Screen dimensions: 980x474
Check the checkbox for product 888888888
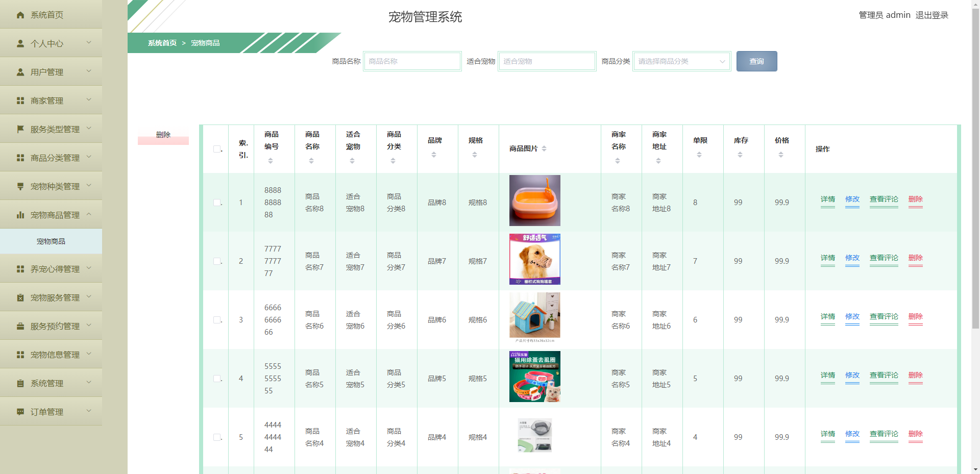coord(216,202)
